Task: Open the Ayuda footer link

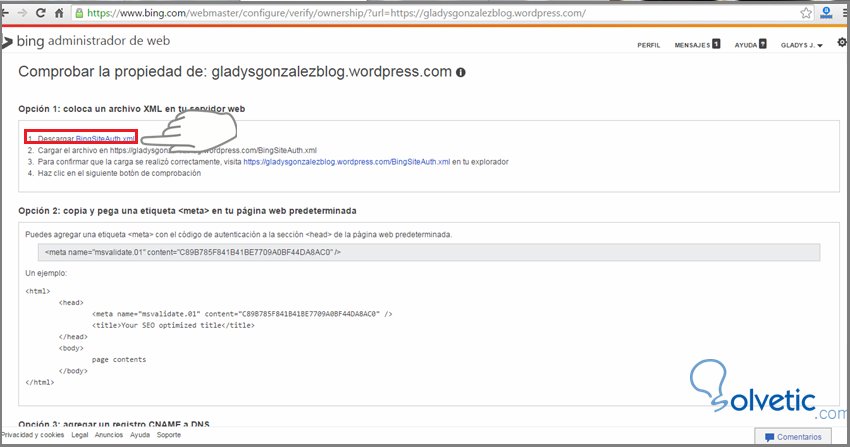Action: pyautogui.click(x=140, y=435)
